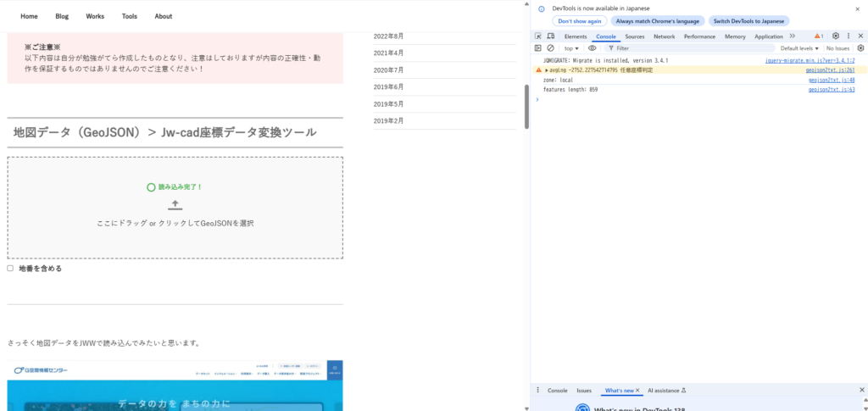Open the 2022年8月 archive link

tap(388, 36)
